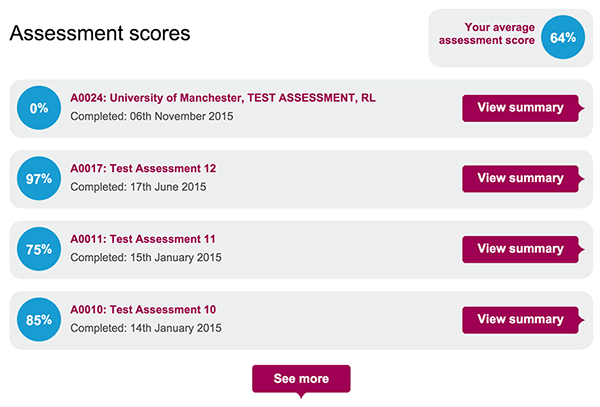Screen dimensions: 600x407
Task: Click the 'Completed: 15th January 2015' date
Action: 146,258
